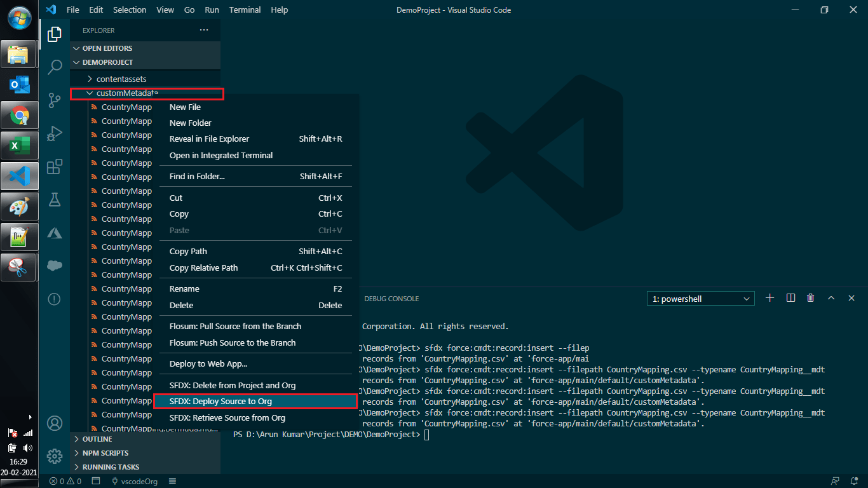Select SFDX: Deploy Source to Org

click(255, 402)
